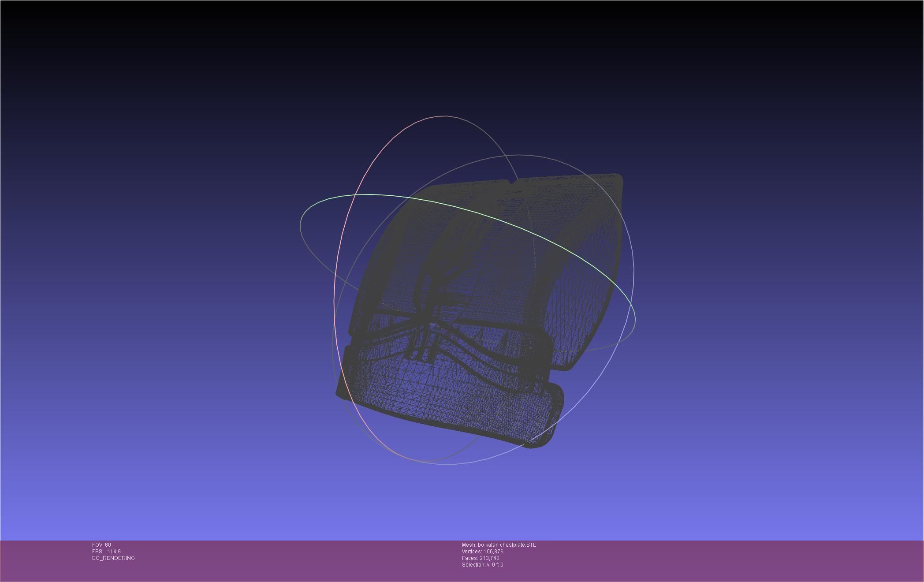The image size is (924, 582).
Task: Click the FPS 114.9 counter
Action: tap(106, 552)
